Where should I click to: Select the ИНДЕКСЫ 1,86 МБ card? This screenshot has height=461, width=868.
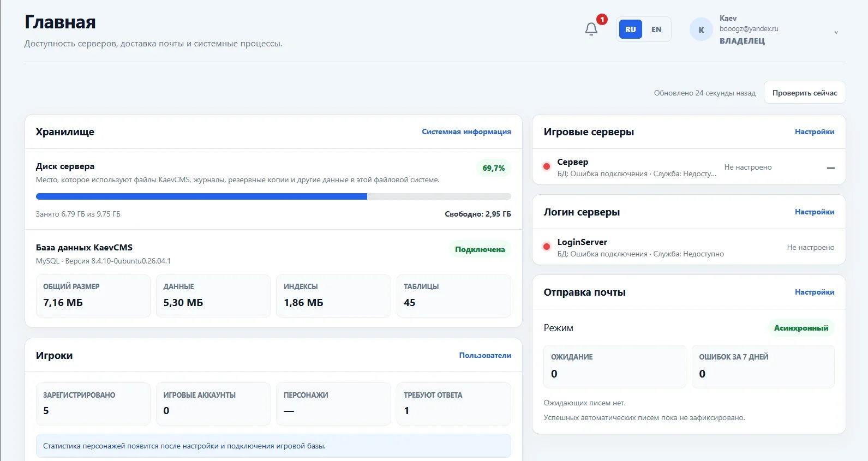[333, 296]
